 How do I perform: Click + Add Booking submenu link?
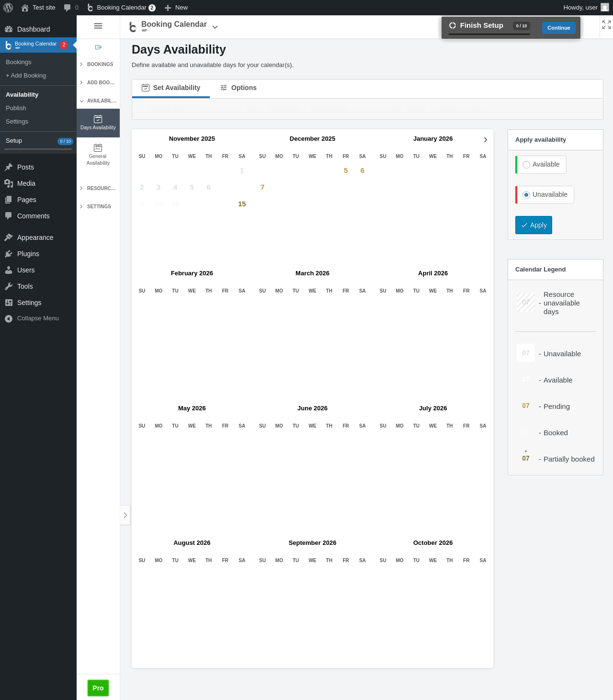(x=26, y=76)
